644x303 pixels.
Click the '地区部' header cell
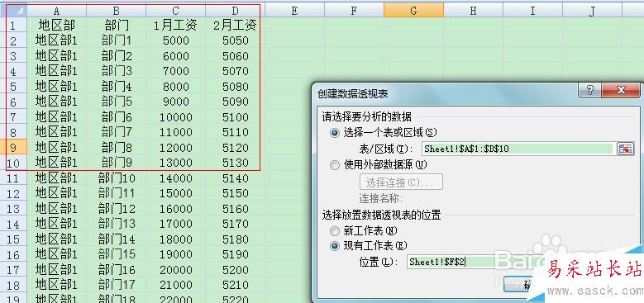point(57,26)
